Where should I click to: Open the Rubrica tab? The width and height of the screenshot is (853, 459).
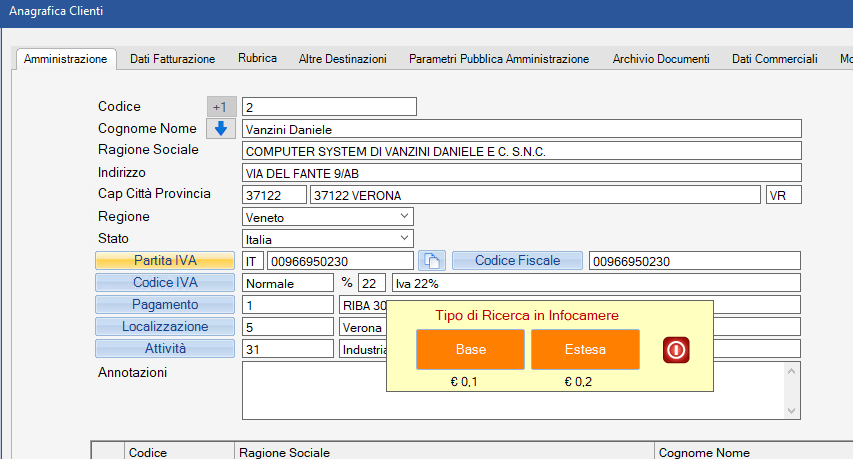pyautogui.click(x=257, y=59)
